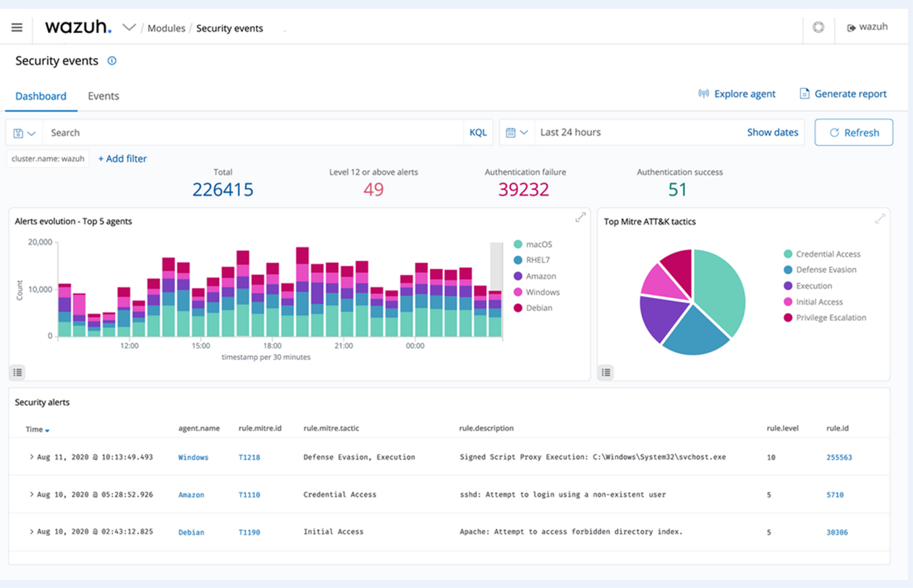Open the date quick-select calendar dropdown
This screenshot has width=913, height=588.
(516, 132)
